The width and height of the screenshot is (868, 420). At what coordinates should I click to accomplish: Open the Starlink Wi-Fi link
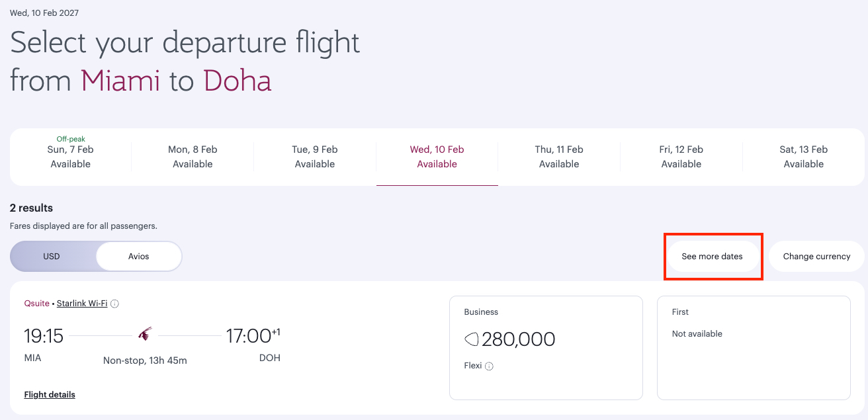82,303
